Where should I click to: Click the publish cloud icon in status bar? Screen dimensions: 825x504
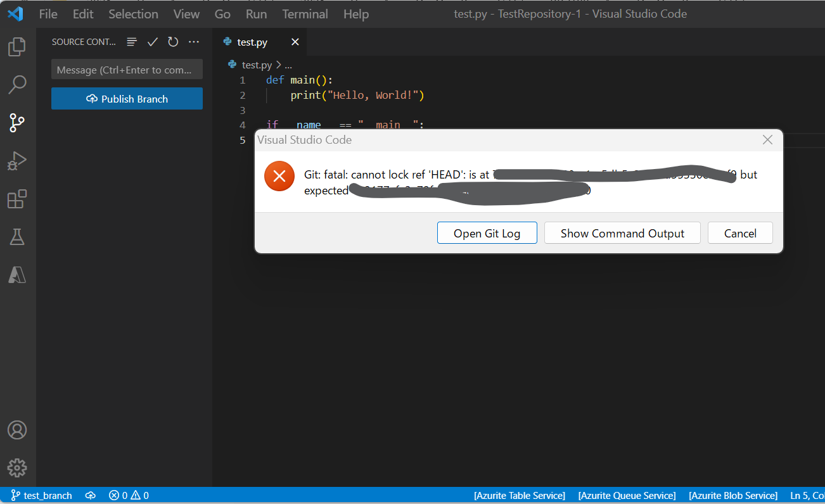click(91, 495)
